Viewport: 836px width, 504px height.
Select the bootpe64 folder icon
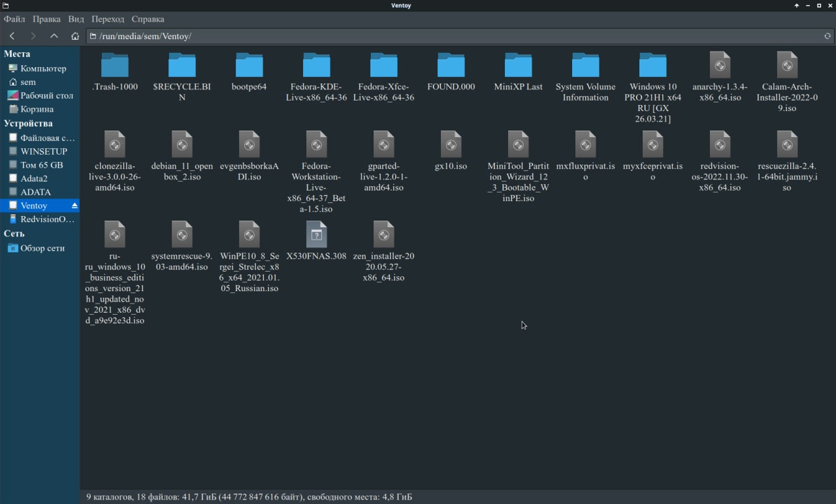click(249, 65)
